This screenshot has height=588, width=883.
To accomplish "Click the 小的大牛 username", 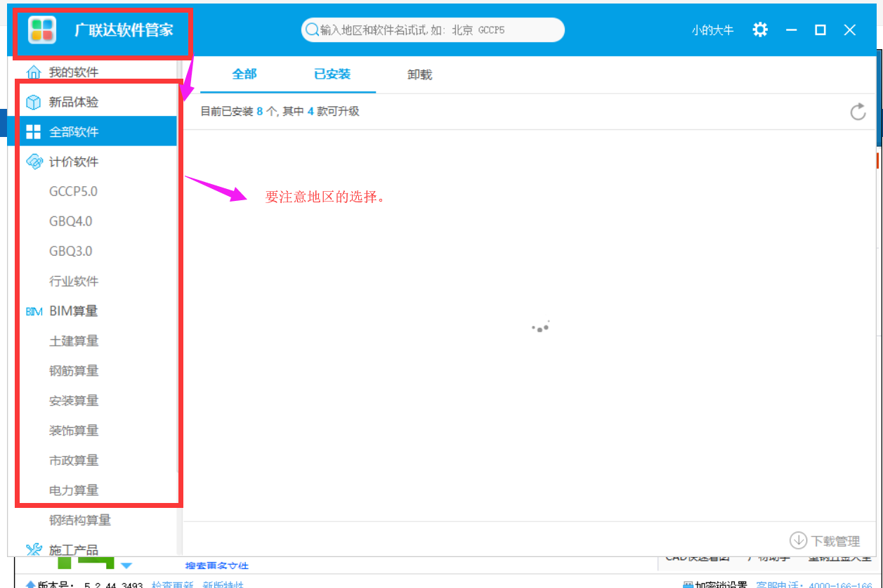I will pos(712,30).
